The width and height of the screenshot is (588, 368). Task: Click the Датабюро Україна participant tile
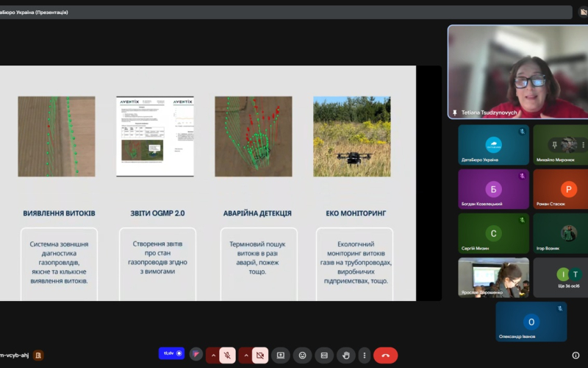(493, 145)
